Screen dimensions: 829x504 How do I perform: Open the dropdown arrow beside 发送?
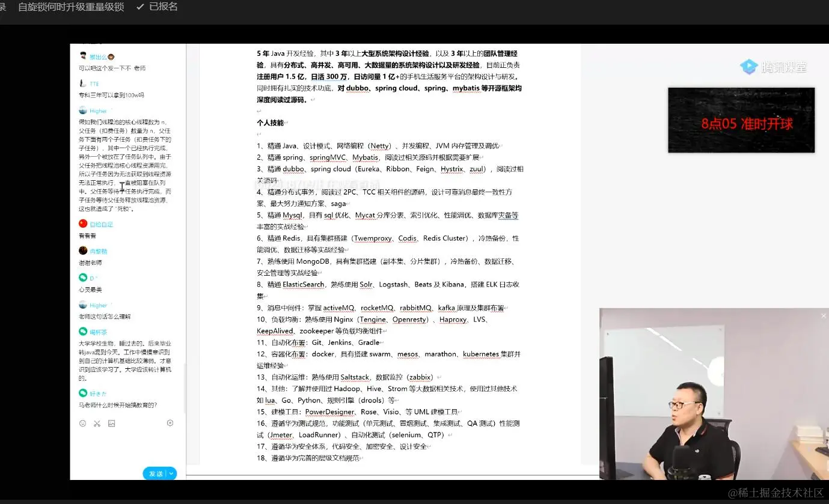point(172,473)
